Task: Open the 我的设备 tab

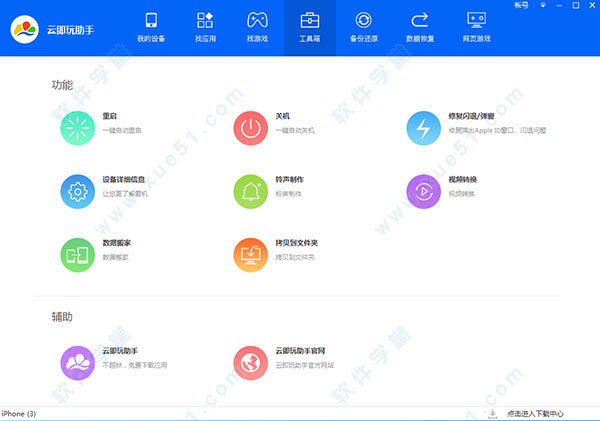Action: (151, 28)
